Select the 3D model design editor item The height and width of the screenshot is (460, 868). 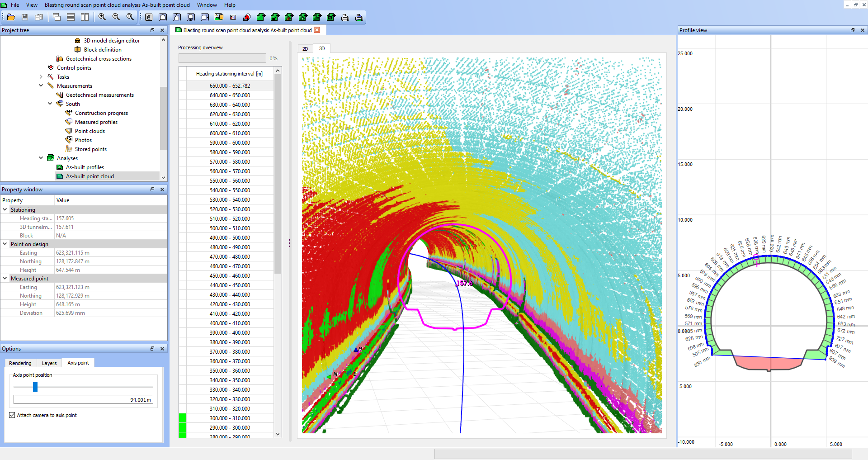pos(112,41)
